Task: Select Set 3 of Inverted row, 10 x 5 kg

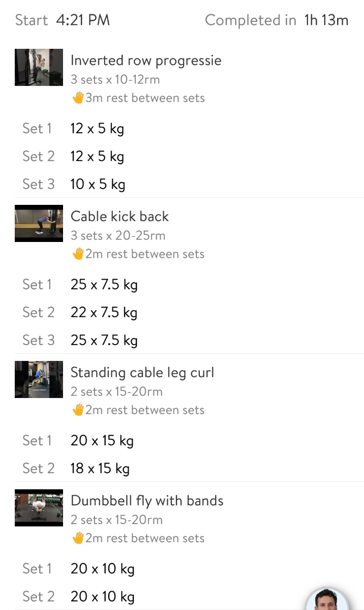Action: coord(98,184)
